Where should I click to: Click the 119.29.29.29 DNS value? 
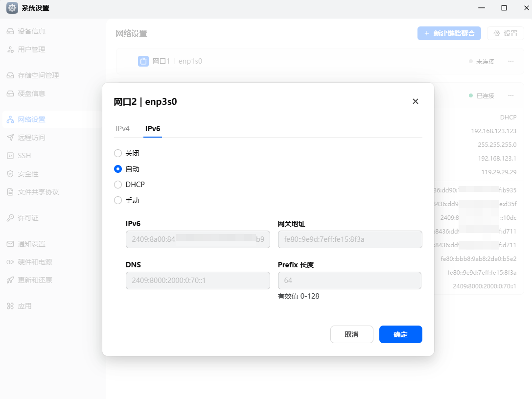click(x=499, y=172)
